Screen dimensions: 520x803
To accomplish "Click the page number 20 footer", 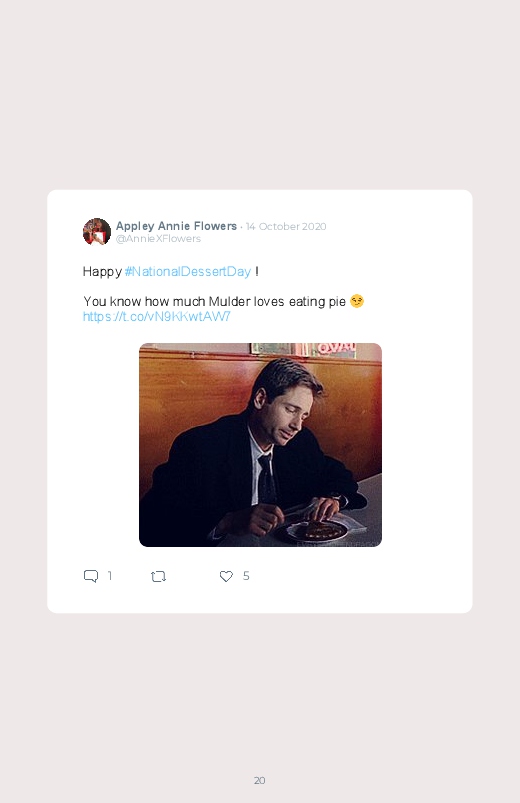I will coord(260,780).
